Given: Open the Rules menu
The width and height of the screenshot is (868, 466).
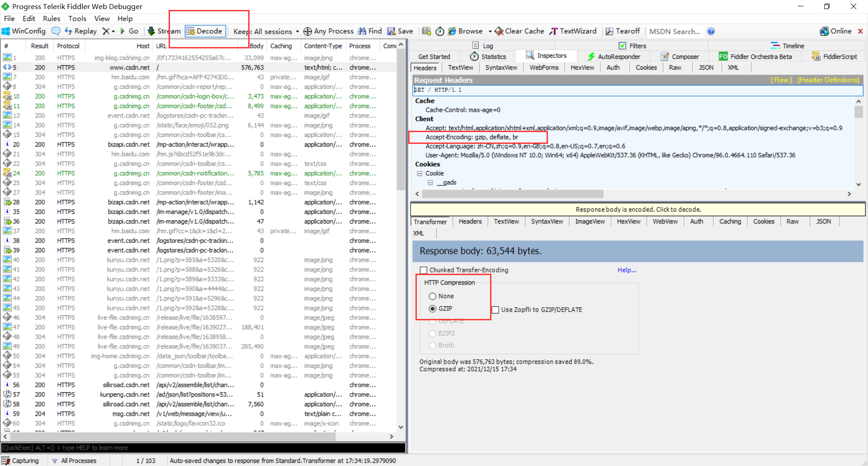Looking at the screenshot, I should tap(52, 19).
